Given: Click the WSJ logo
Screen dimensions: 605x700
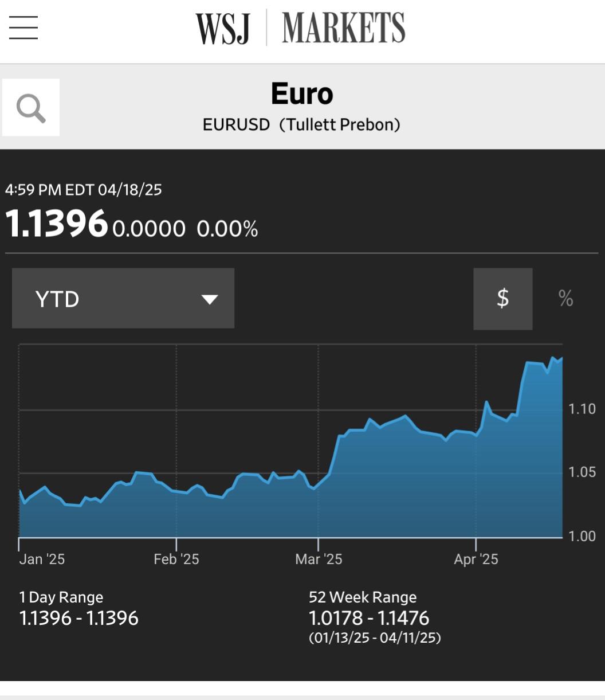Looking at the screenshot, I should pos(223,29).
